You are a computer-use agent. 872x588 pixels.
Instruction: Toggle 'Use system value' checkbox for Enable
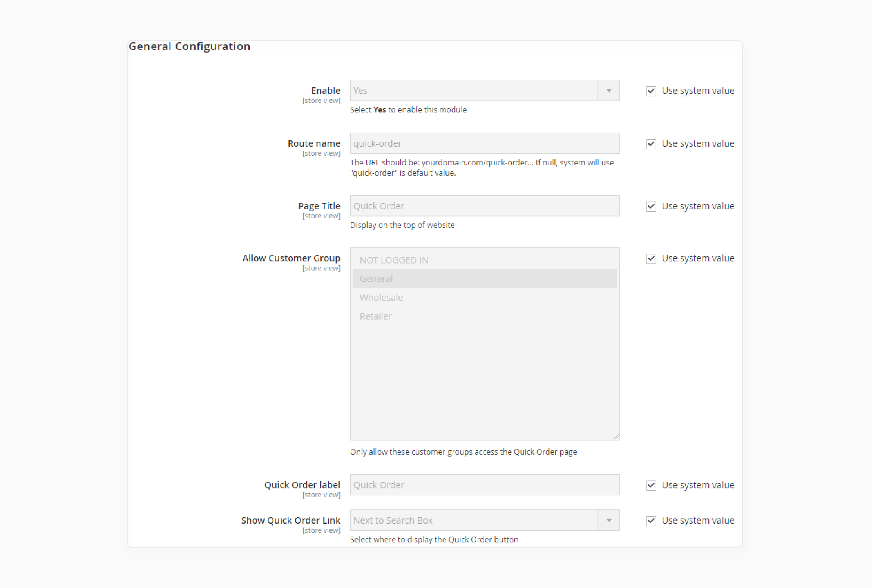pos(649,91)
